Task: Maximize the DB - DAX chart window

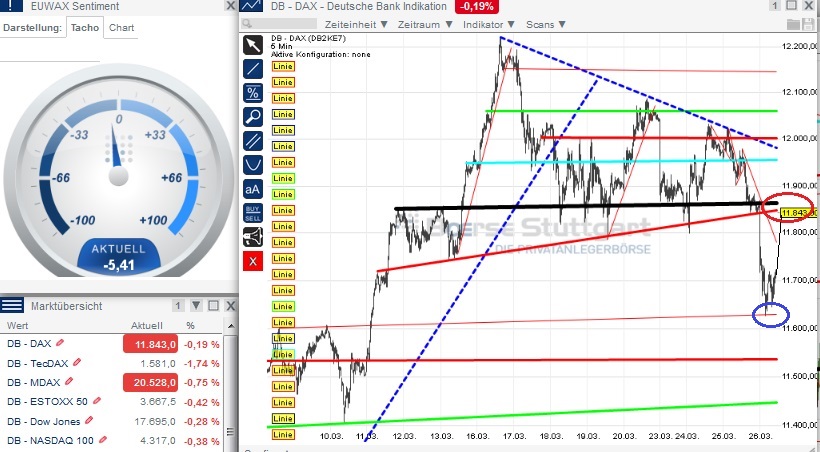Action: pyautogui.click(x=792, y=6)
